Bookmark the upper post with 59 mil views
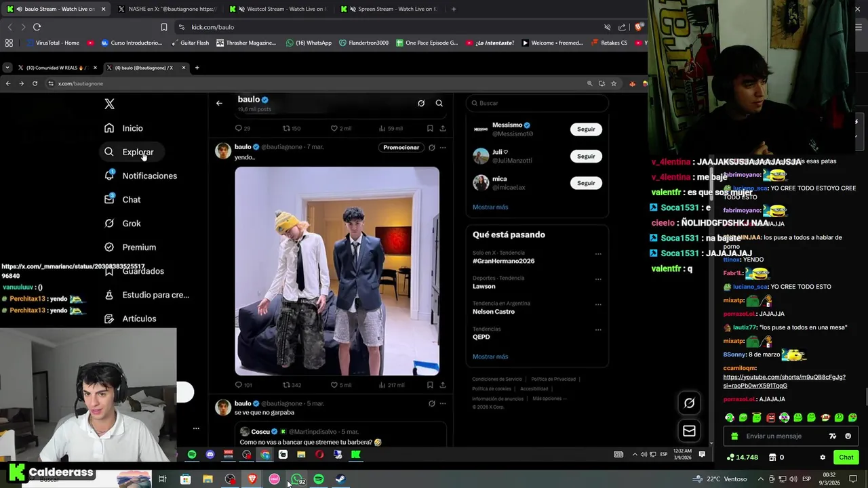This screenshot has width=868, height=488. (430, 128)
